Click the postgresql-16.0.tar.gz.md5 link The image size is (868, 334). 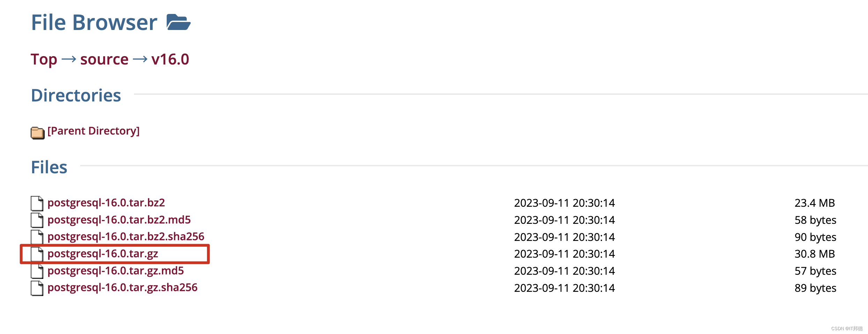(x=116, y=271)
